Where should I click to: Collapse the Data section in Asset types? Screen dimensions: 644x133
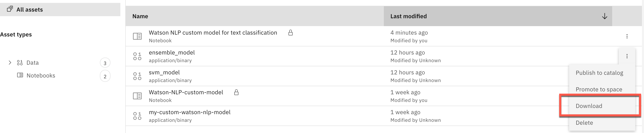click(x=10, y=62)
